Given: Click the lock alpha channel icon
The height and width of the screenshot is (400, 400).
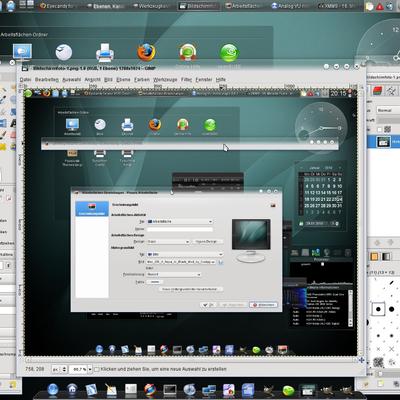Looking at the screenshot, I should (388, 129).
